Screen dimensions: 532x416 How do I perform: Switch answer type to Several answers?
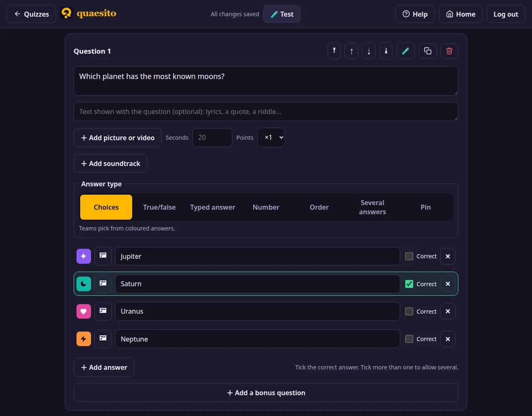click(x=372, y=207)
